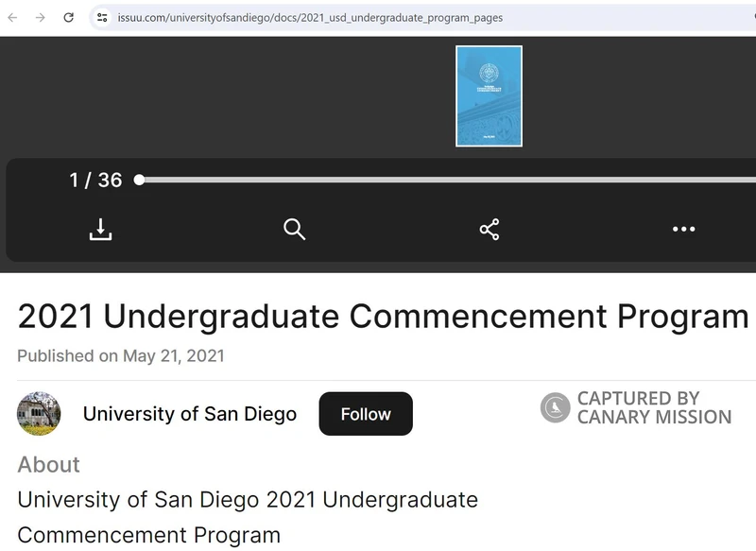Image resolution: width=756 pixels, height=551 pixels.
Task: Open site information icon in address bar
Action: pos(102,18)
